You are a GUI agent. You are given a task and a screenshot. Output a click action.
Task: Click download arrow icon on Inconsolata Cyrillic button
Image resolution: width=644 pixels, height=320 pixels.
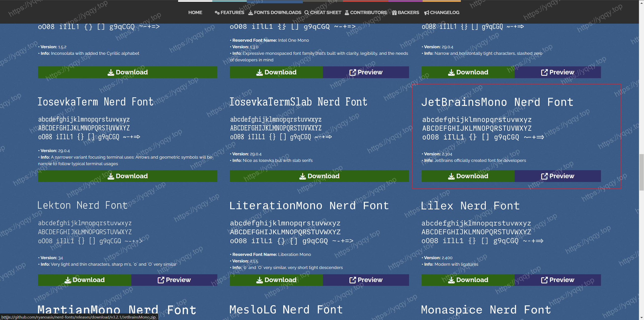[111, 73]
